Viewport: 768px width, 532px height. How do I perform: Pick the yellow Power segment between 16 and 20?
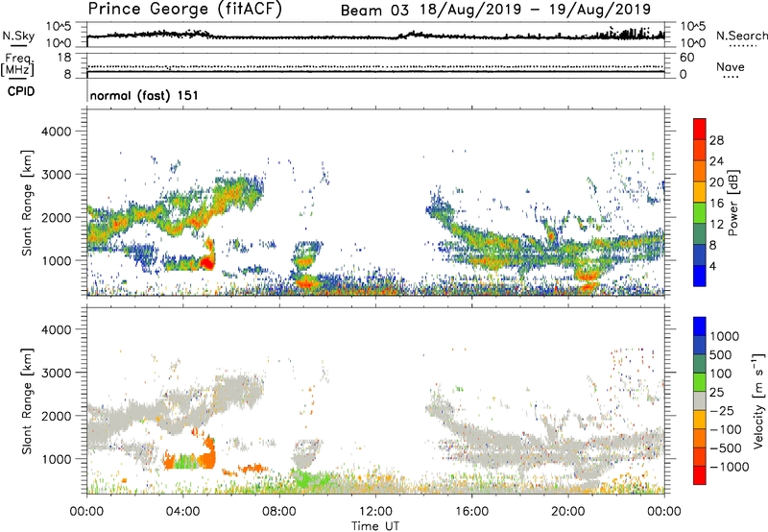[x=700, y=192]
